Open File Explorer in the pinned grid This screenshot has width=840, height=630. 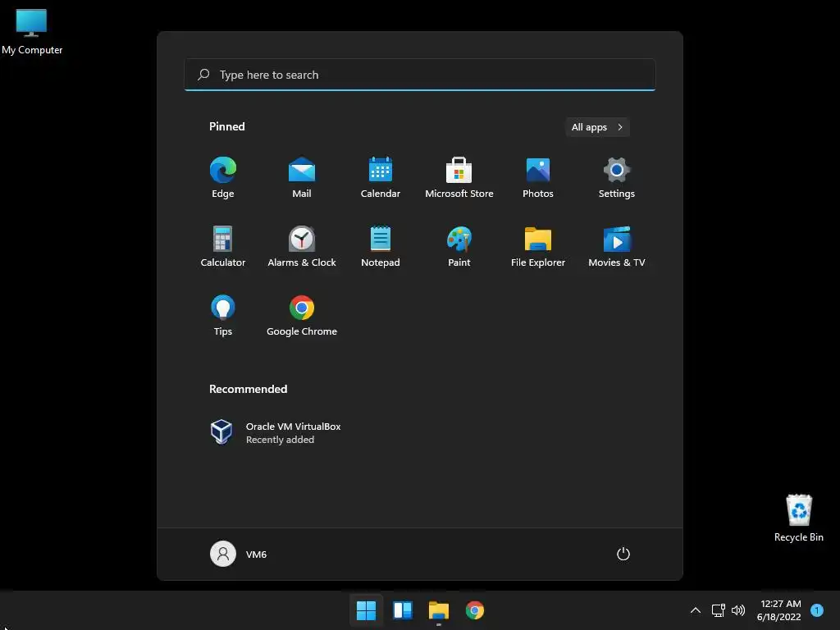pyautogui.click(x=538, y=246)
